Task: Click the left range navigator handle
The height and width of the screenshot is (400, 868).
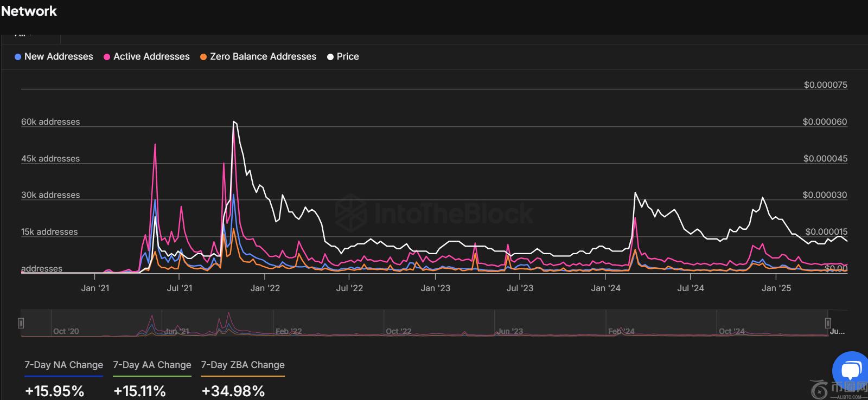Action: tap(21, 323)
